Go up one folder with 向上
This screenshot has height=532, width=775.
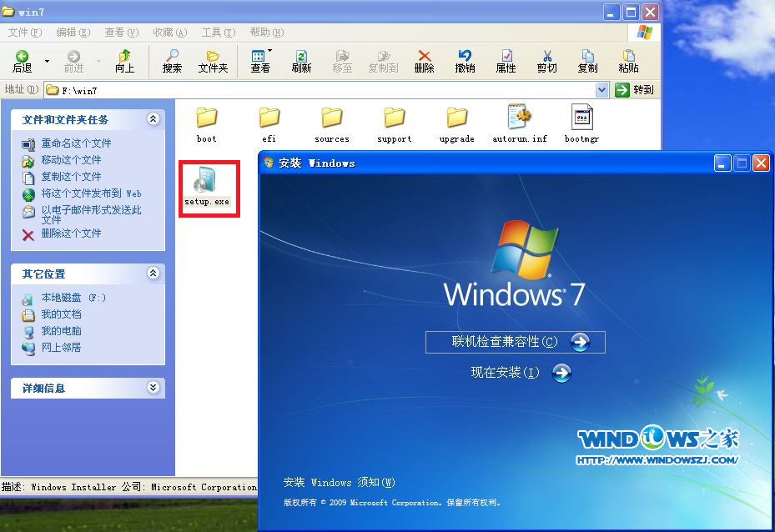[124, 61]
